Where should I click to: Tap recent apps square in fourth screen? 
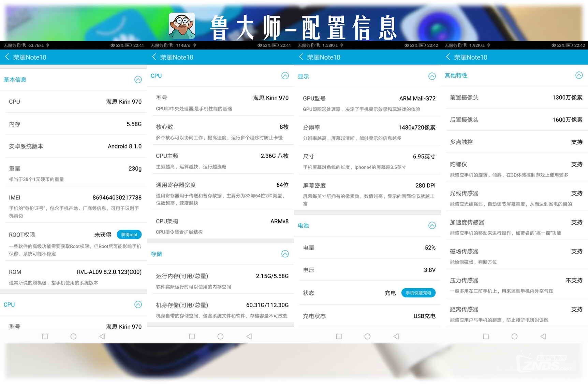coord(486,336)
